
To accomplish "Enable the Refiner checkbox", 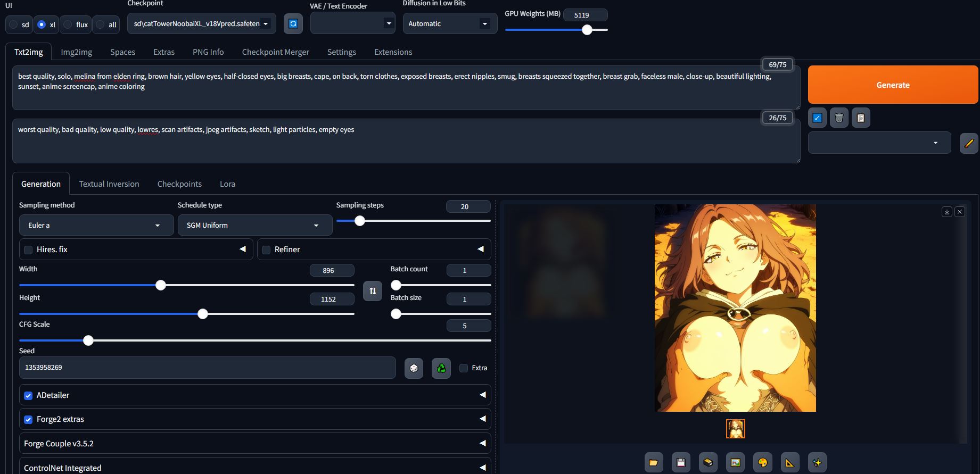I will 266,250.
